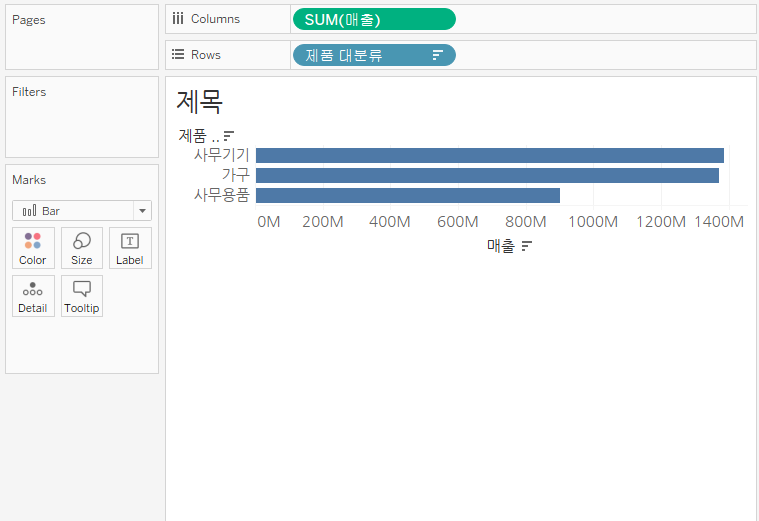Click sort icon next to 매출 axis title
Viewport: 759px width, 521px height.
tap(527, 246)
